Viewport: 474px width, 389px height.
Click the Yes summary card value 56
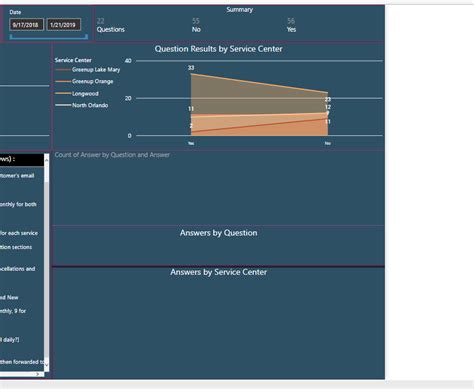click(291, 21)
